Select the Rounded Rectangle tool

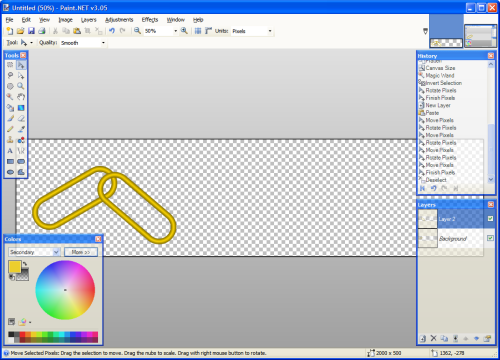[21, 161]
